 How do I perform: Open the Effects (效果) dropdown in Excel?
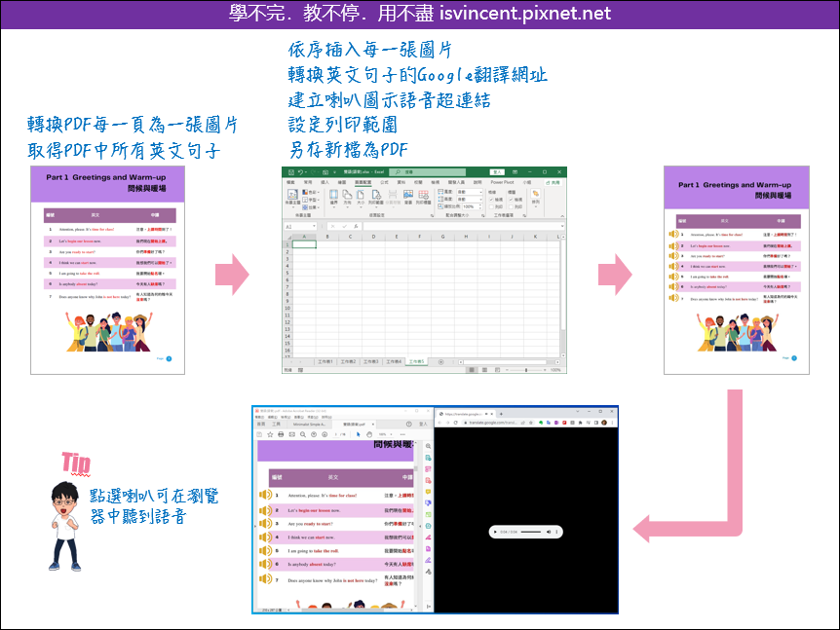click(x=310, y=207)
